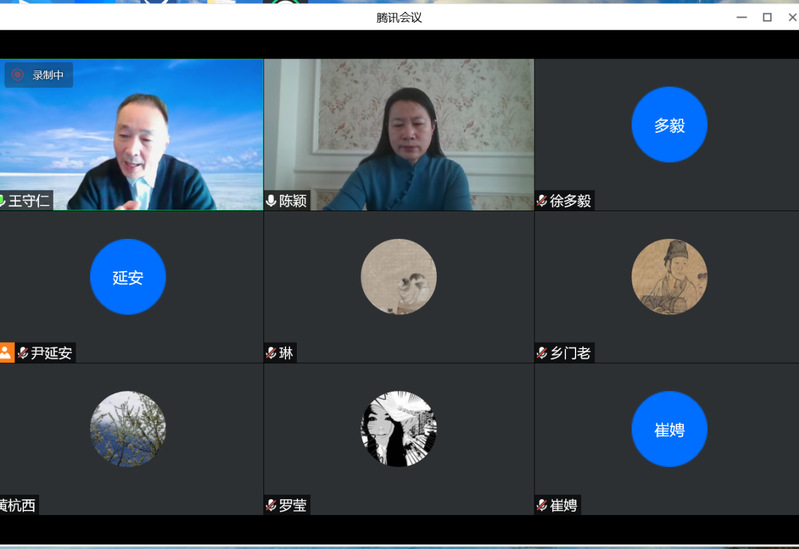Click the 崔娉 name label
799x549 pixels.
point(564,505)
